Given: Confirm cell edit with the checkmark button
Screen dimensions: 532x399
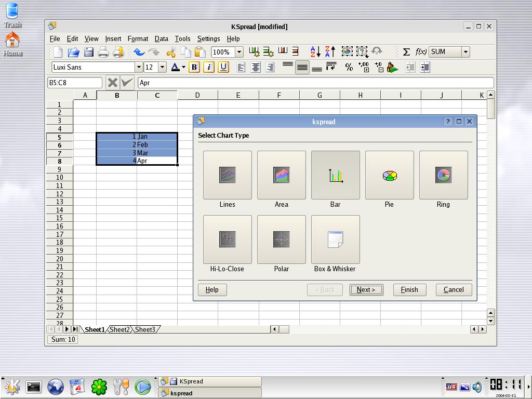Looking at the screenshot, I should click(127, 83).
